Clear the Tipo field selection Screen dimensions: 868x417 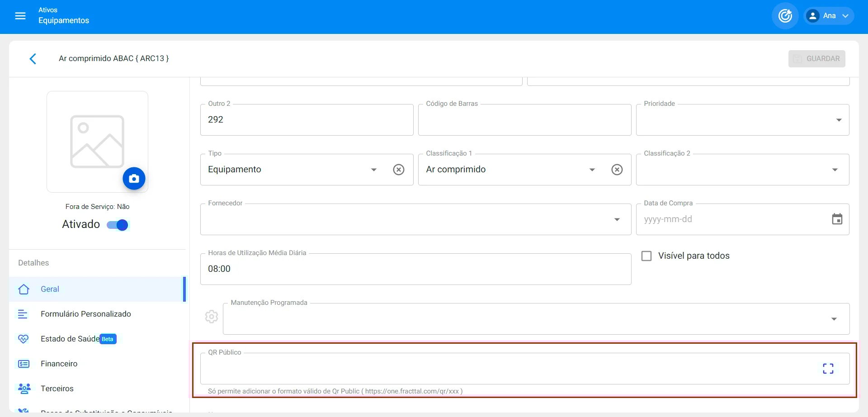[398, 170]
